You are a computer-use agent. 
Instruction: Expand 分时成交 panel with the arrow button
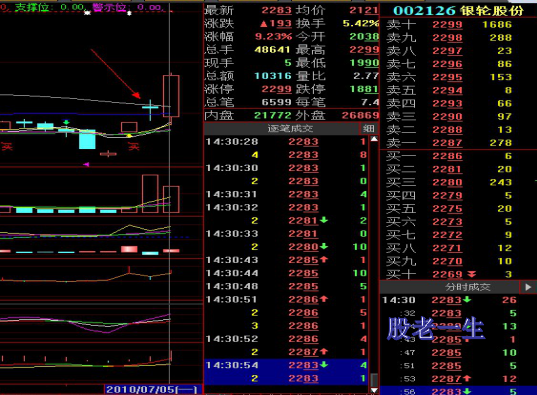[x=528, y=287]
